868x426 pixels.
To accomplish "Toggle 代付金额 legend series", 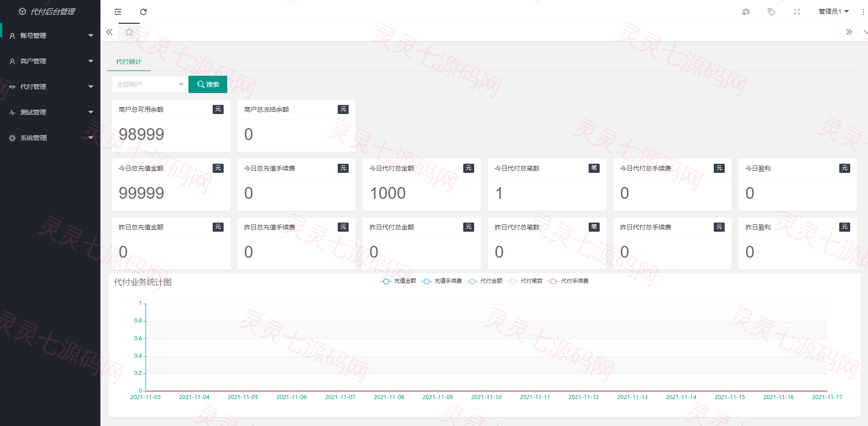I will tap(485, 281).
